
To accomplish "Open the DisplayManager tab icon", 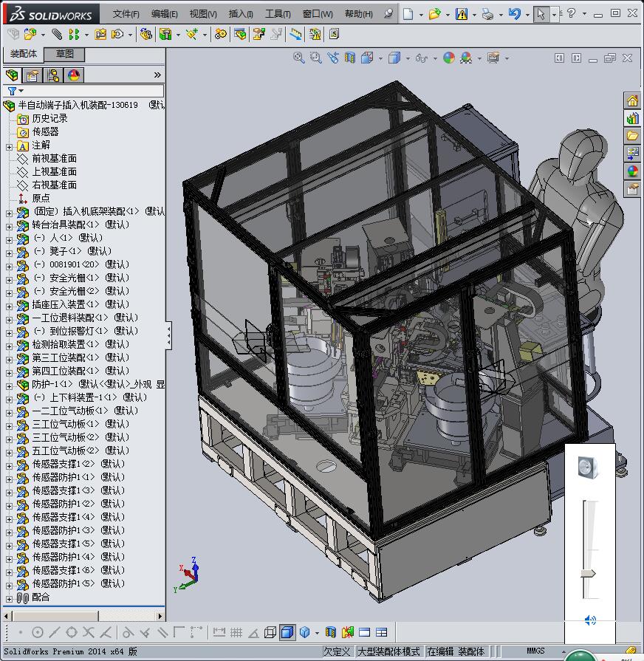I will point(73,75).
